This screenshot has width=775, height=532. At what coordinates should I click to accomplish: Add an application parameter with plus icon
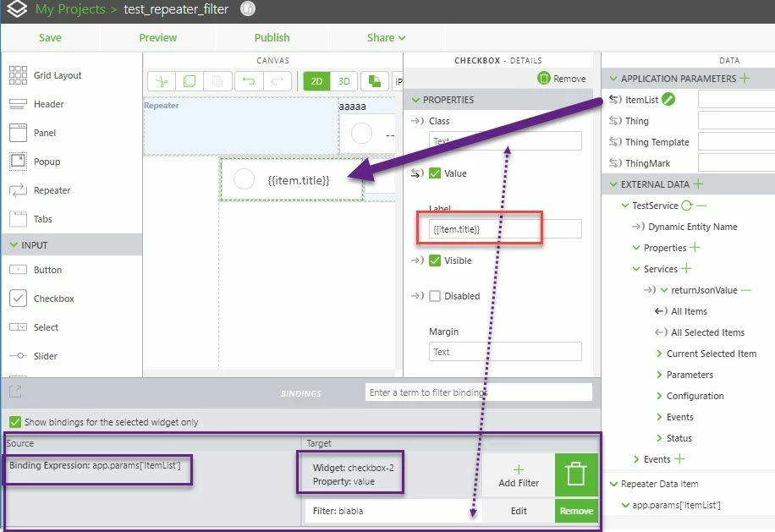point(745,78)
